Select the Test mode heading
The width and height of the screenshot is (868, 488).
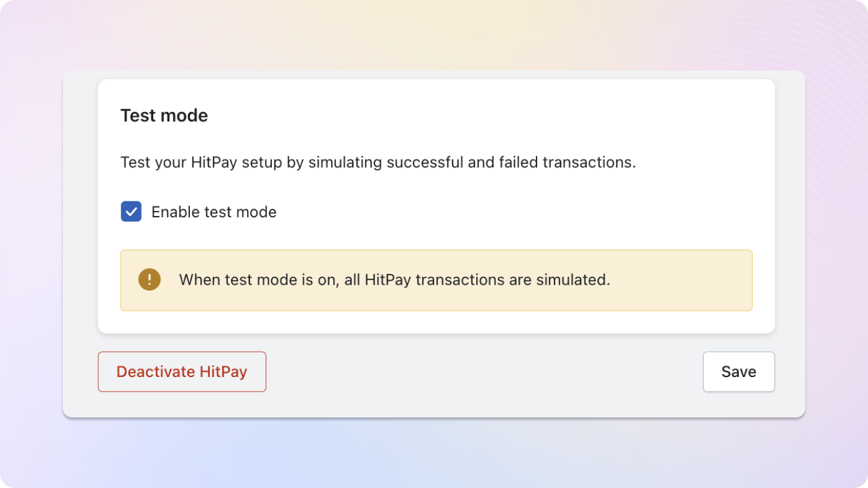164,115
